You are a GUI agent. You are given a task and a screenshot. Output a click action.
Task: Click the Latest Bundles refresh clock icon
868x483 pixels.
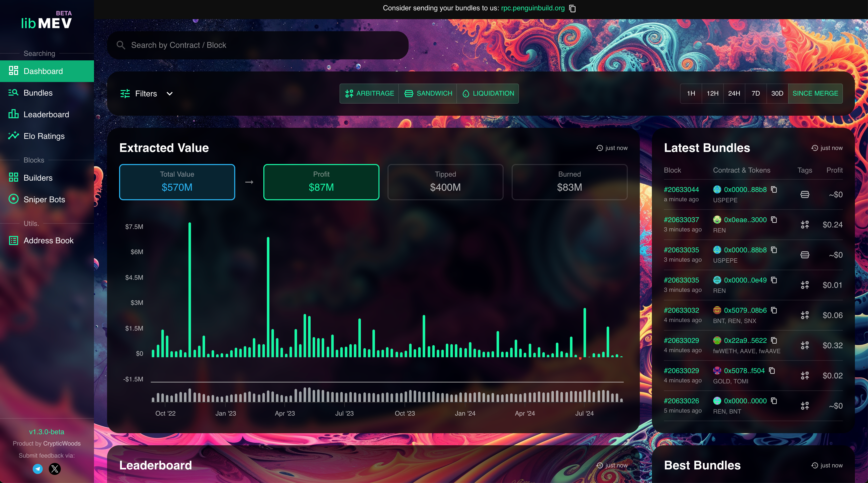(814, 148)
